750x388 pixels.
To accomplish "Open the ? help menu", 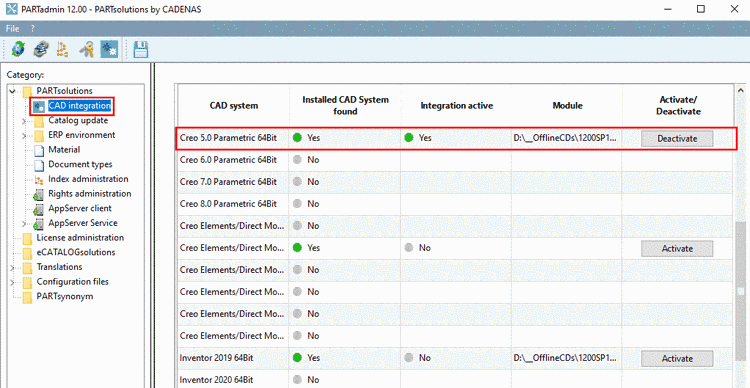I will point(33,28).
